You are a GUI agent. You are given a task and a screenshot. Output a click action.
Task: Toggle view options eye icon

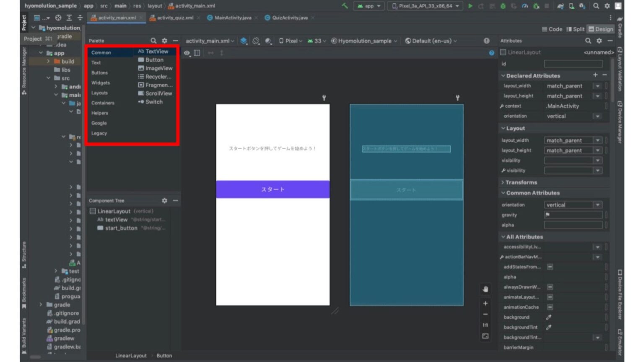point(187,53)
